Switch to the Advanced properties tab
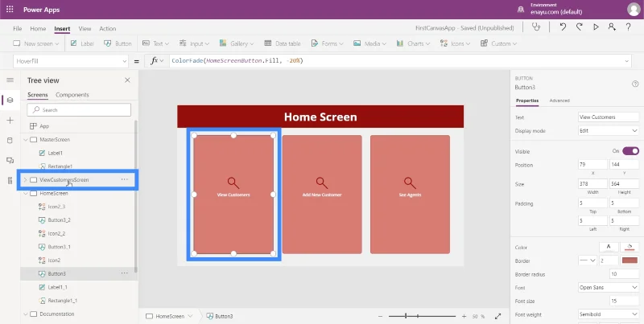Image resolution: width=644 pixels, height=324 pixels. pos(559,100)
